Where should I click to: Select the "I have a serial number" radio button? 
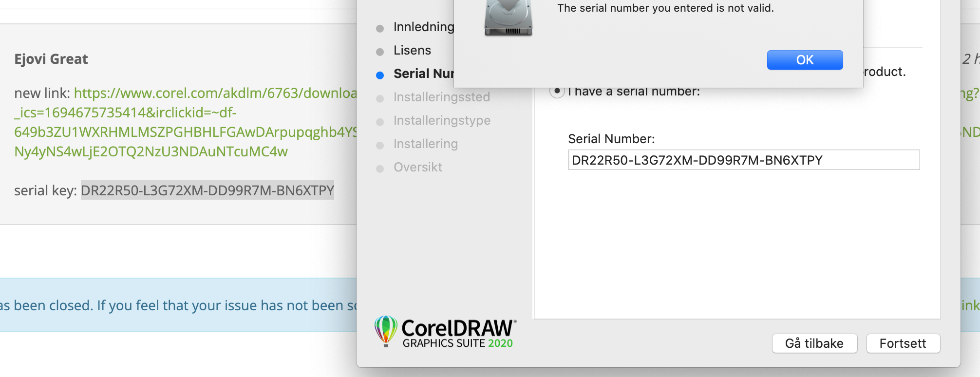coord(557,91)
